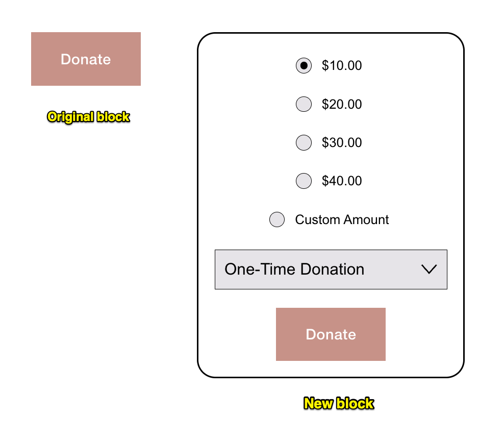Click the $20.00 price text
Image resolution: width=504 pixels, height=440 pixels.
(x=341, y=104)
